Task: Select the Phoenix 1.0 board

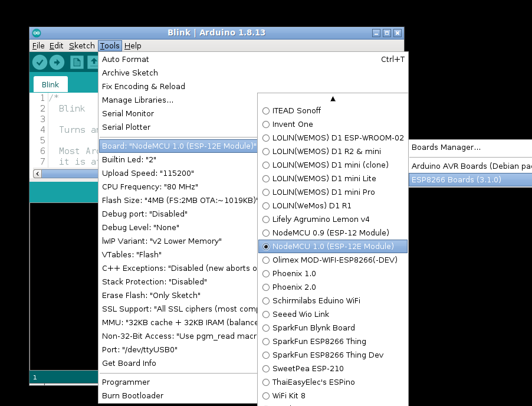Action: click(x=333, y=274)
